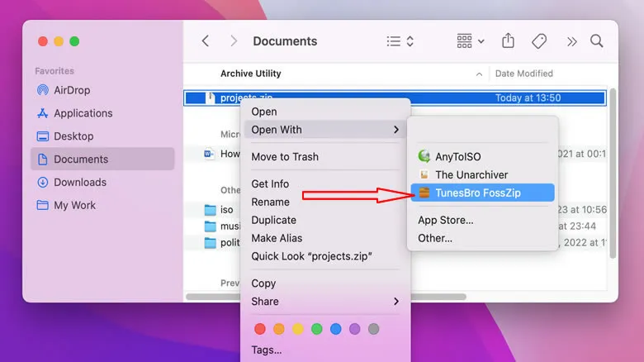This screenshot has width=644, height=362.
Task: Click the horizontal scrollbar
Action: click(326, 297)
